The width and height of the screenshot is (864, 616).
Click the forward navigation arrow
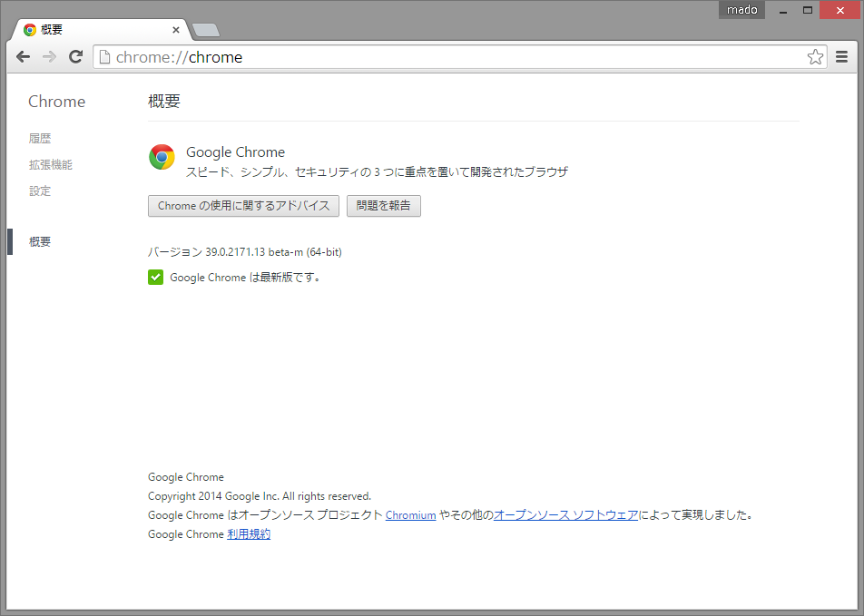49,56
